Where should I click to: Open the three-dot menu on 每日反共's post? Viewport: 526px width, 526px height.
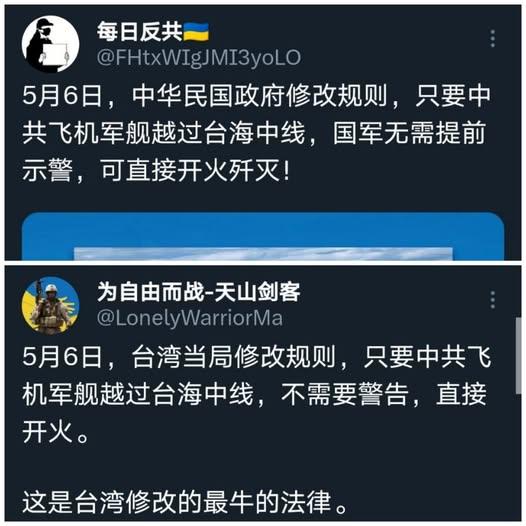pyautogui.click(x=492, y=39)
